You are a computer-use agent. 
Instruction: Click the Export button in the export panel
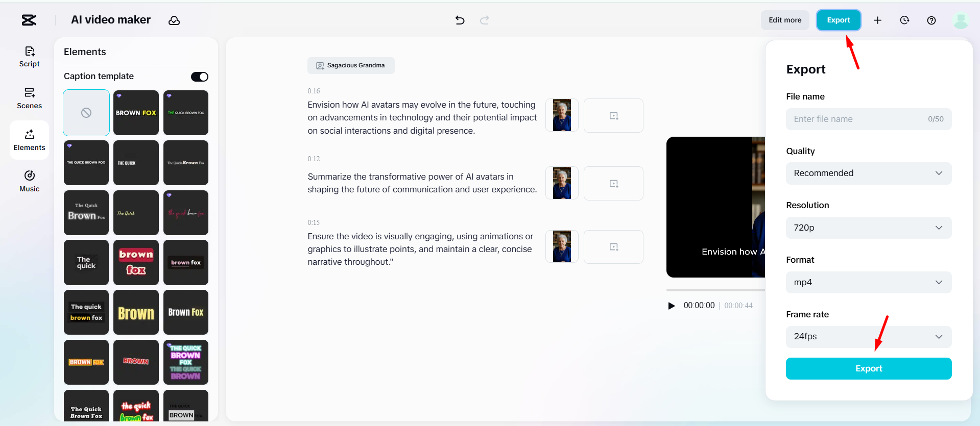pos(869,368)
